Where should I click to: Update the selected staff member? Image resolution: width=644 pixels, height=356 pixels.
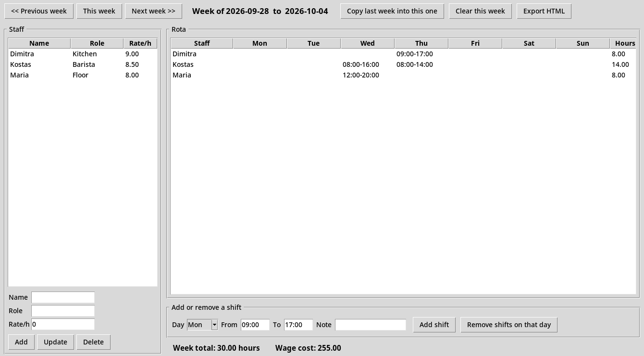(x=55, y=342)
